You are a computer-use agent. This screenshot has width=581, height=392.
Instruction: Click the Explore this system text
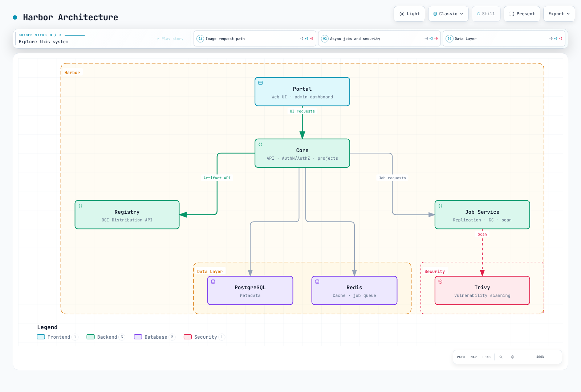pos(44,42)
